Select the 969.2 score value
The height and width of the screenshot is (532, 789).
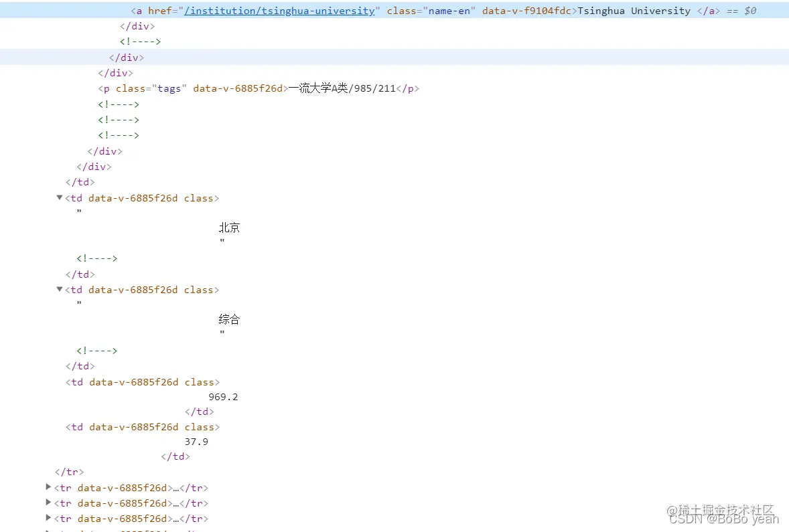[223, 397]
